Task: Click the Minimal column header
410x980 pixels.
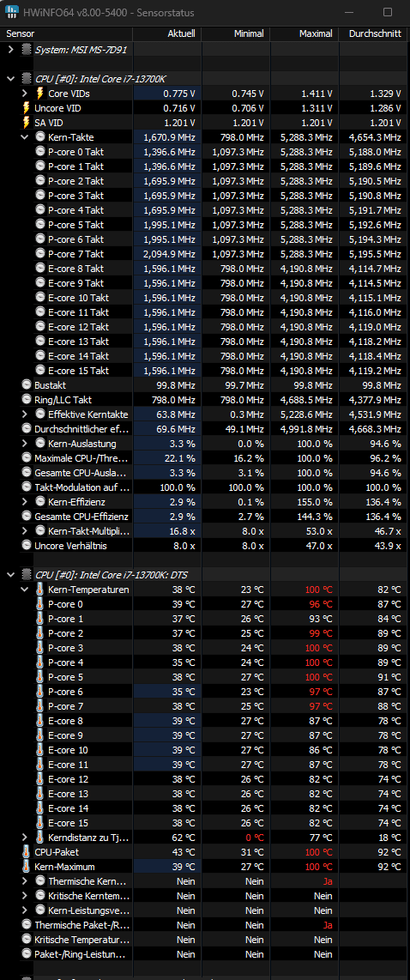Action: (236, 33)
